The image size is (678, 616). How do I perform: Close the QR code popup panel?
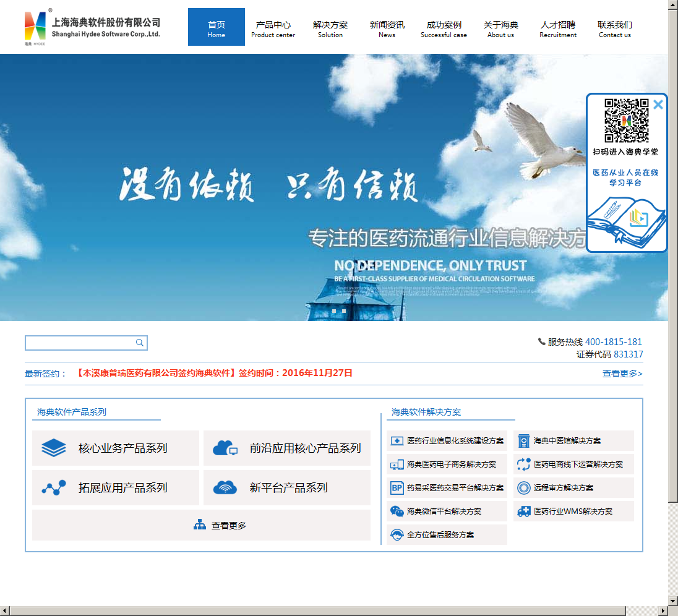658,105
